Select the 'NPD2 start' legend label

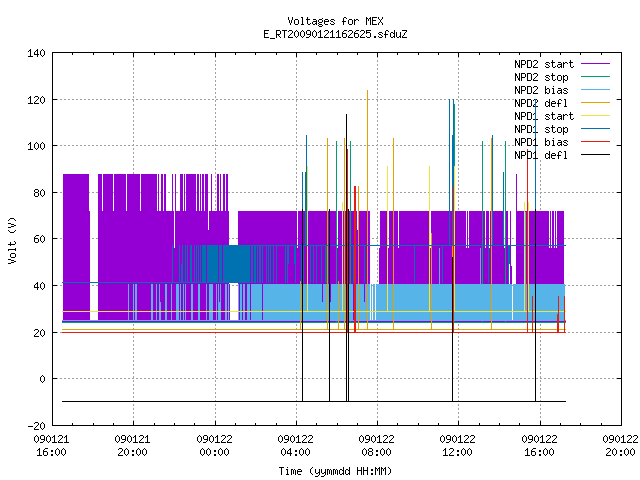pos(544,64)
